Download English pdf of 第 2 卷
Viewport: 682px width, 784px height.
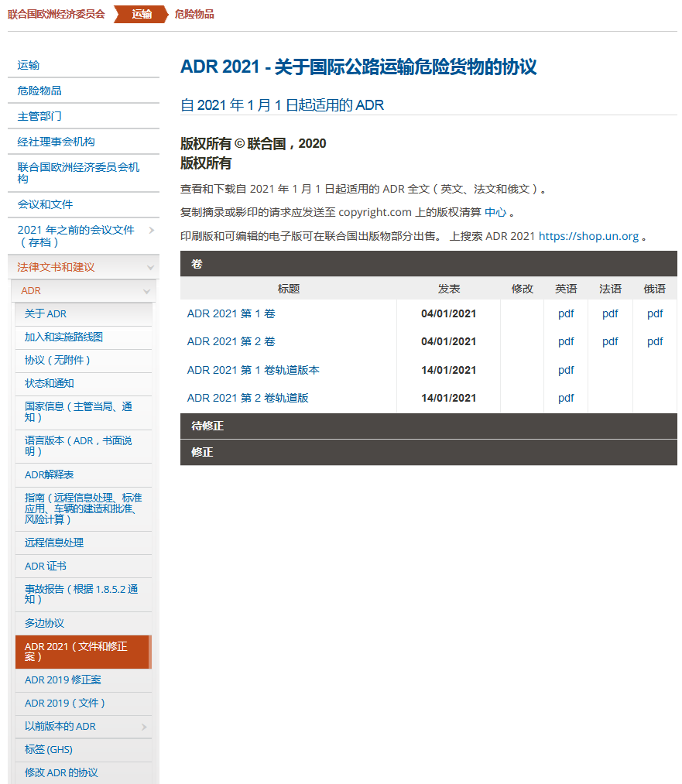click(x=566, y=342)
